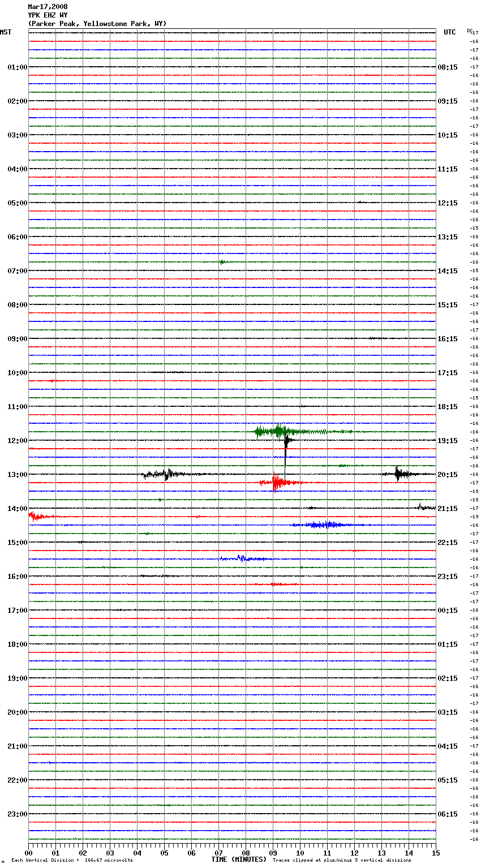Click the 20:15 UTC time label
The width and height of the screenshot is (481, 868).
pos(448,475)
